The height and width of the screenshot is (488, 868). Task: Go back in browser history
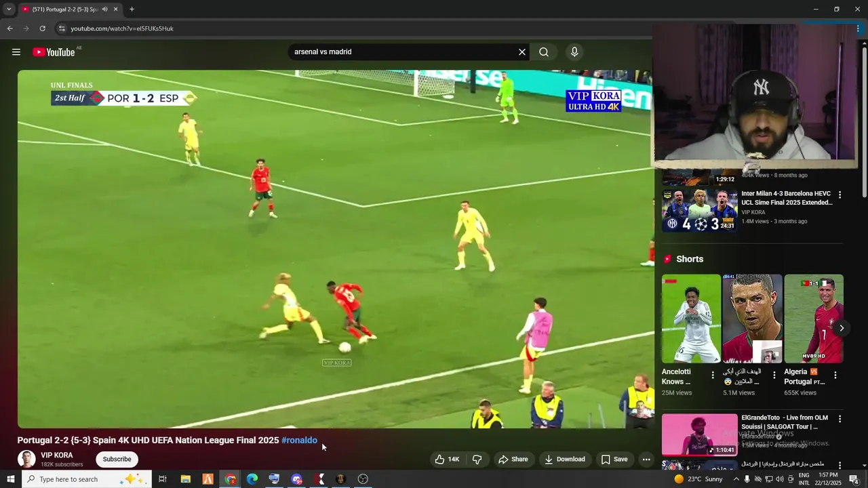(x=9, y=28)
